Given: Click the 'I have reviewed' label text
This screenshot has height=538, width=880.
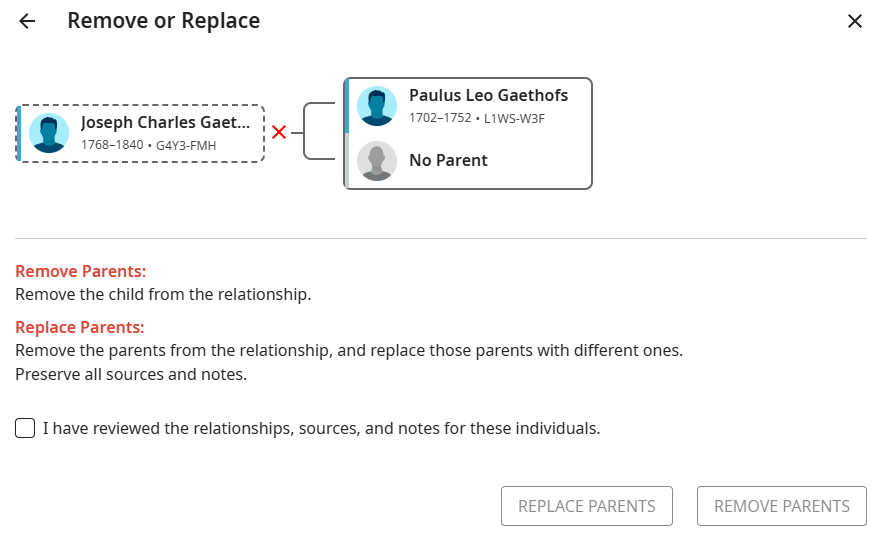Looking at the screenshot, I should pos(321,429).
